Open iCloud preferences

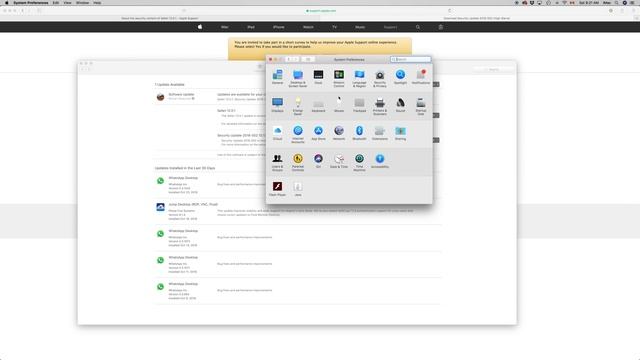click(x=277, y=133)
